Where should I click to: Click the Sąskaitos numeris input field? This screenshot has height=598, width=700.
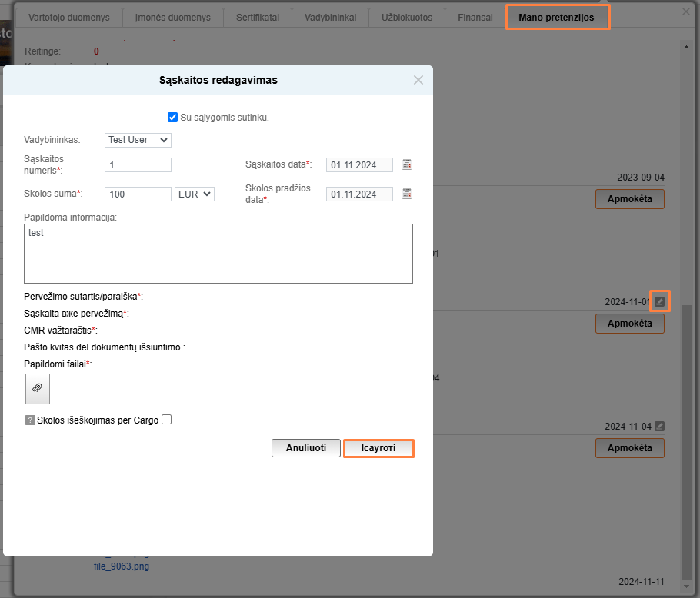click(x=138, y=164)
